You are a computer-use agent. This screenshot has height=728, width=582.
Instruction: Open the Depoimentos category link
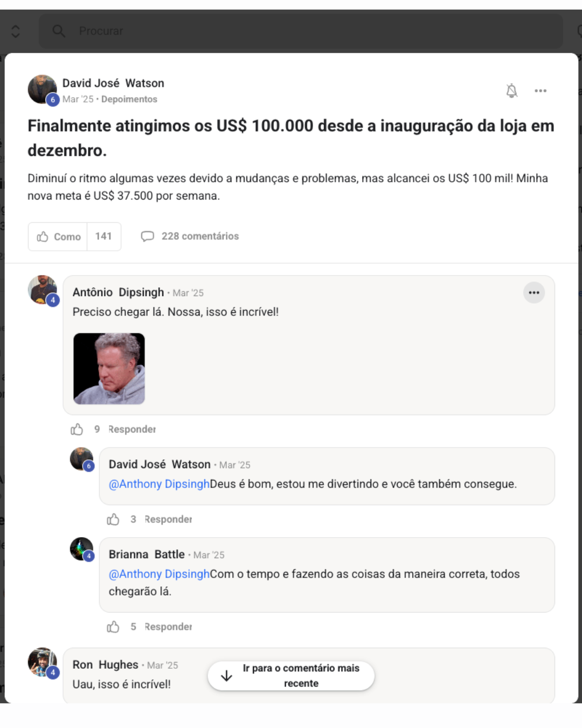click(x=129, y=99)
